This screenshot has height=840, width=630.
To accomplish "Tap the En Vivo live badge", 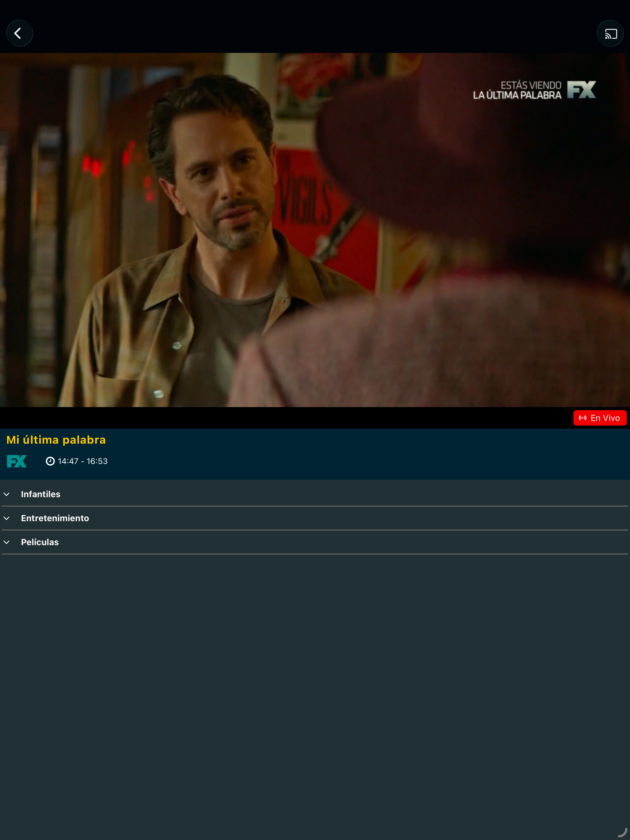I will click(600, 418).
